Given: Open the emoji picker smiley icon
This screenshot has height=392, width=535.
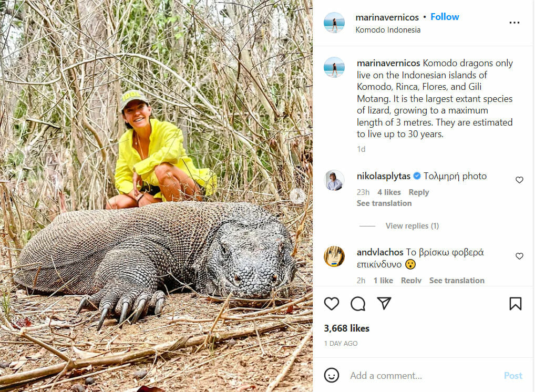Looking at the screenshot, I should coord(332,375).
